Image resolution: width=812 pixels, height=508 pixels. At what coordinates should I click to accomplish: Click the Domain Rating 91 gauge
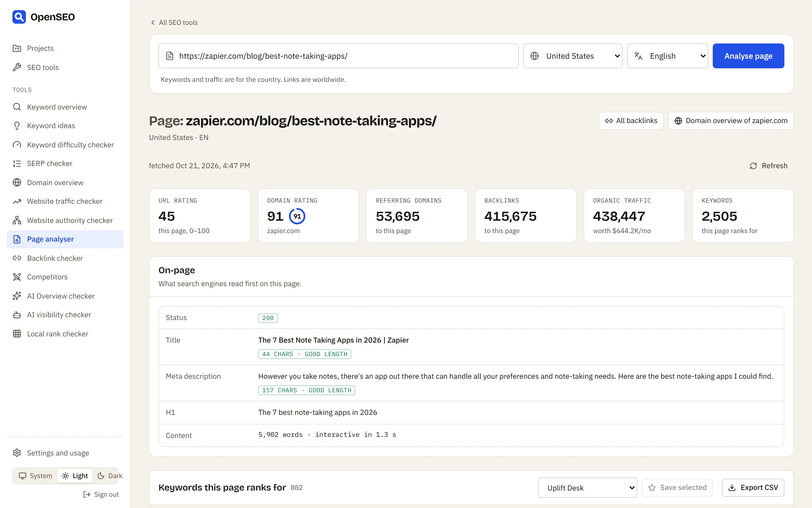pos(297,216)
